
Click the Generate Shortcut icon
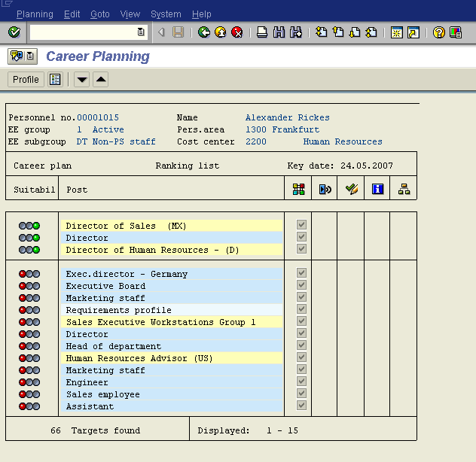(413, 32)
